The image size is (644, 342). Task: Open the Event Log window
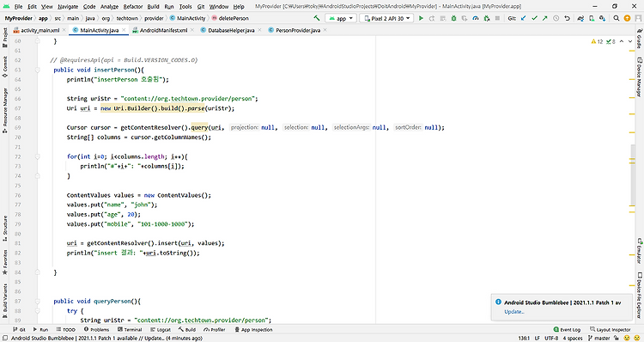(x=567, y=330)
